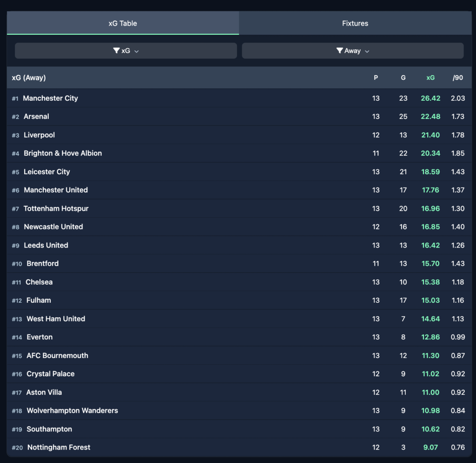Viewport: 476px width, 463px height.
Task: Choose the Manchester United row
Action: click(x=239, y=190)
